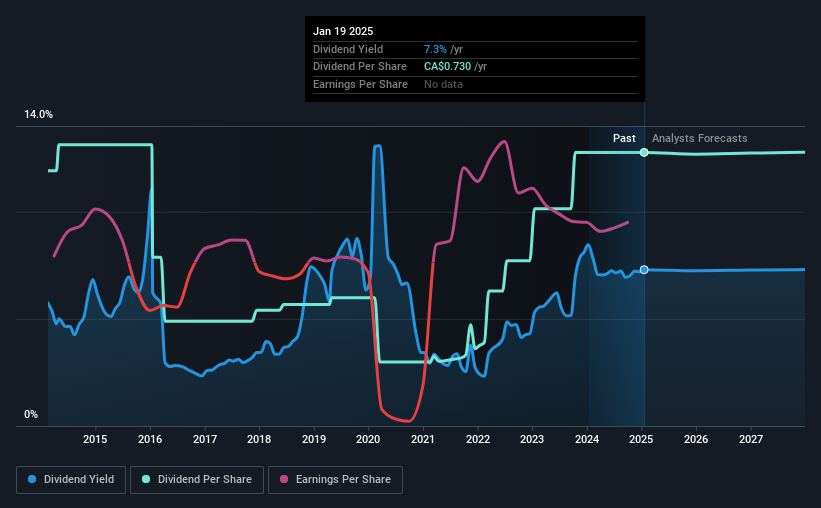Click the Past section label
This screenshot has height=508, width=821.
(x=624, y=138)
